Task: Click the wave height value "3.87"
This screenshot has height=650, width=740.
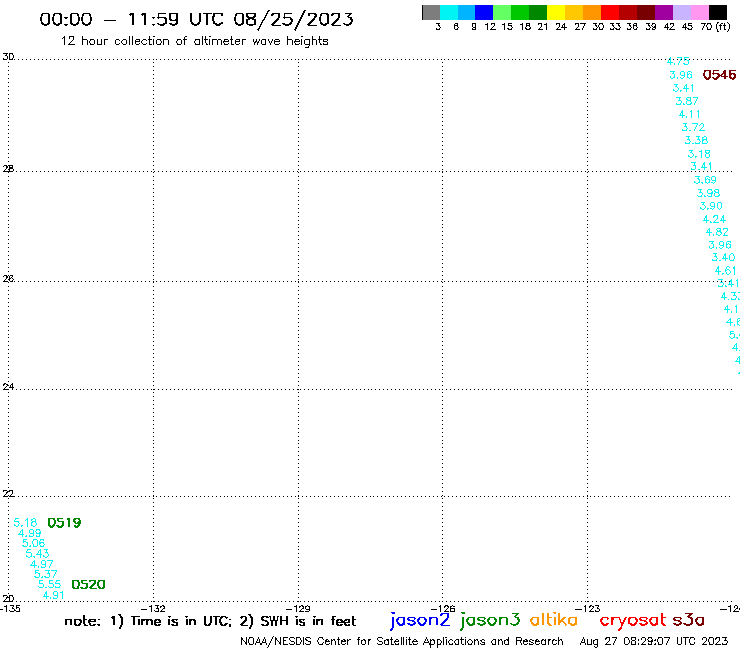Action: click(687, 101)
